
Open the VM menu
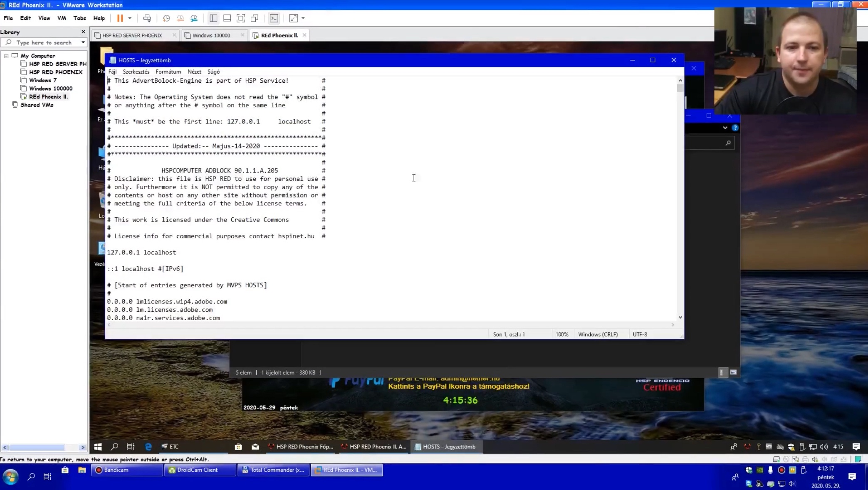(62, 18)
